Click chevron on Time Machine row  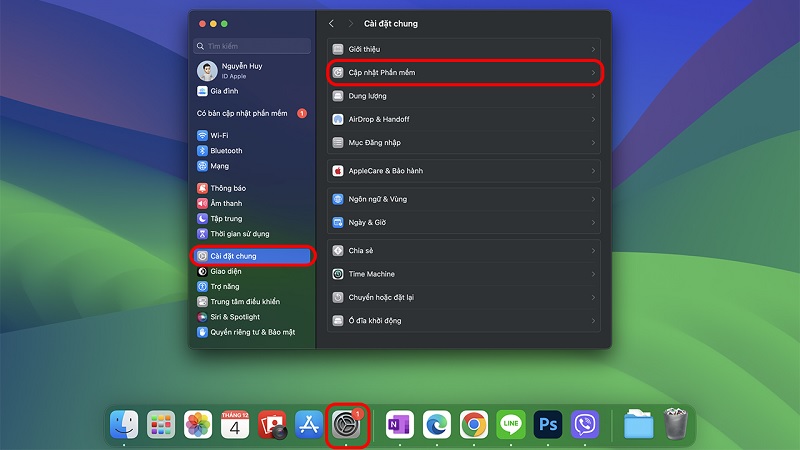point(593,274)
